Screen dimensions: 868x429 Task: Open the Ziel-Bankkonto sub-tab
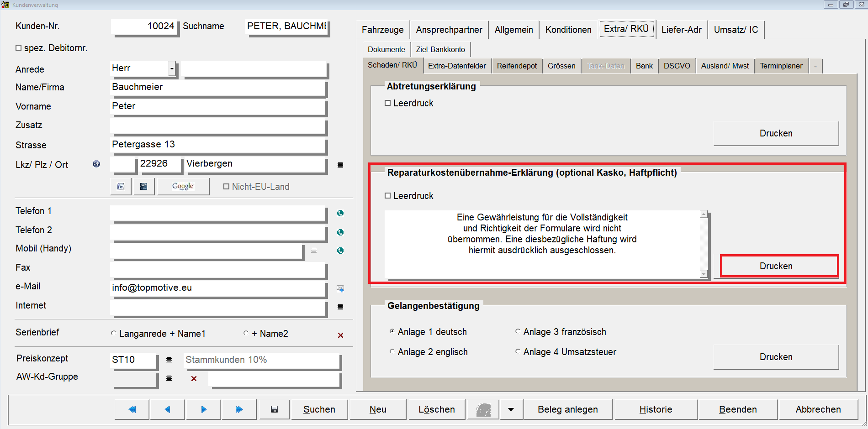440,49
